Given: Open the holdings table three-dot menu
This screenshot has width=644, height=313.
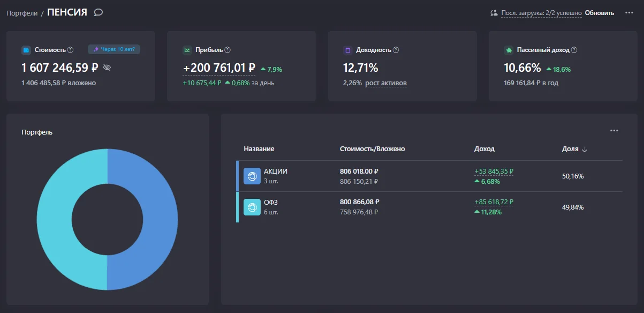Looking at the screenshot, I should (614, 130).
